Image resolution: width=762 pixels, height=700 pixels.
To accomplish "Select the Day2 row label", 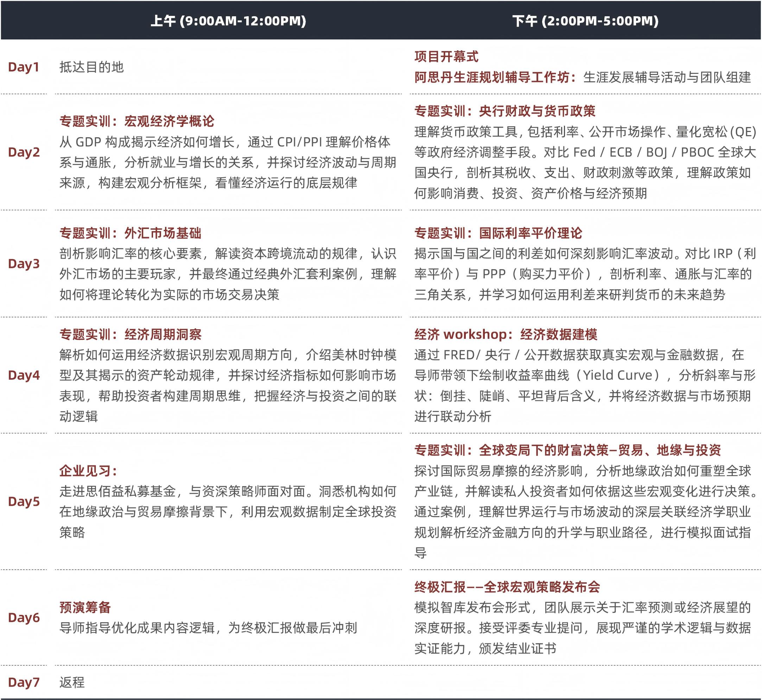I will pyautogui.click(x=24, y=152).
